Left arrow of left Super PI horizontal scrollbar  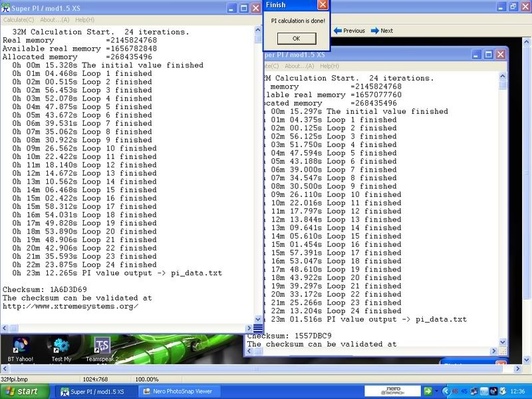[x=5, y=328]
